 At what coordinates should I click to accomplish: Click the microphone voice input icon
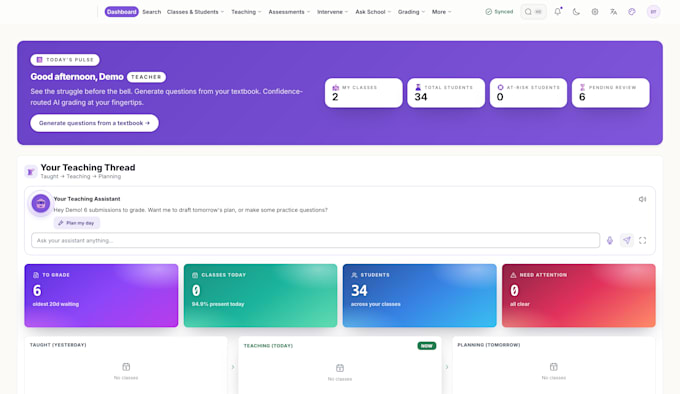click(610, 241)
